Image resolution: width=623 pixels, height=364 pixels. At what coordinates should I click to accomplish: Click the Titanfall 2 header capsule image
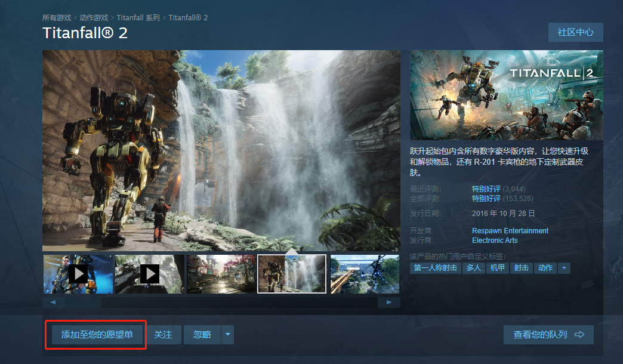(x=507, y=95)
